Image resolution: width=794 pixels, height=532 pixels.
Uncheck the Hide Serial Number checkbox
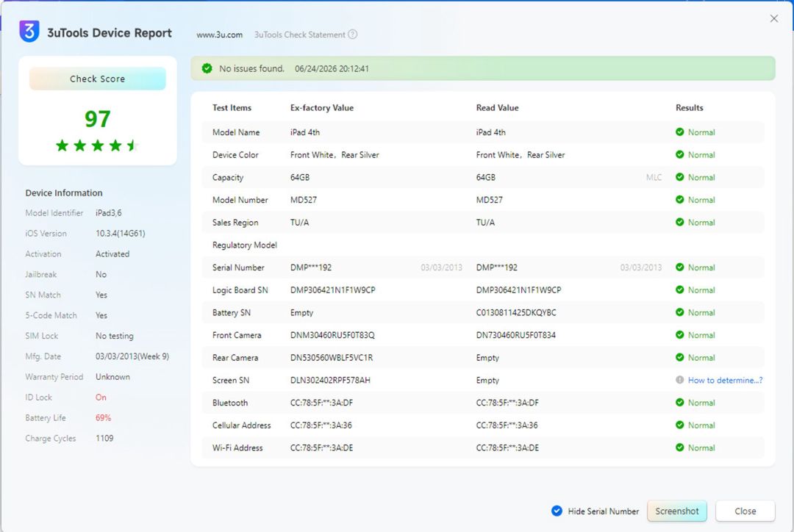[557, 511]
